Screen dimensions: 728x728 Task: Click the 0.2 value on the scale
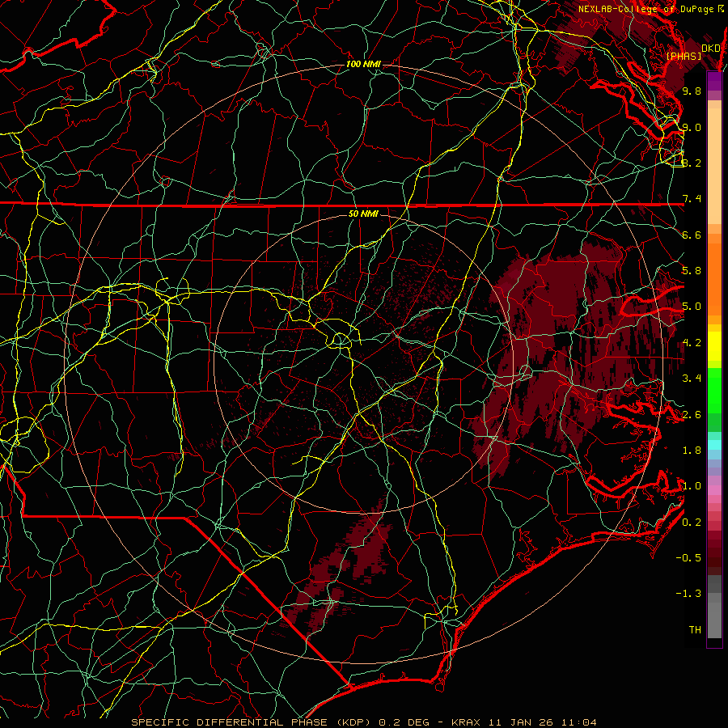click(x=692, y=523)
